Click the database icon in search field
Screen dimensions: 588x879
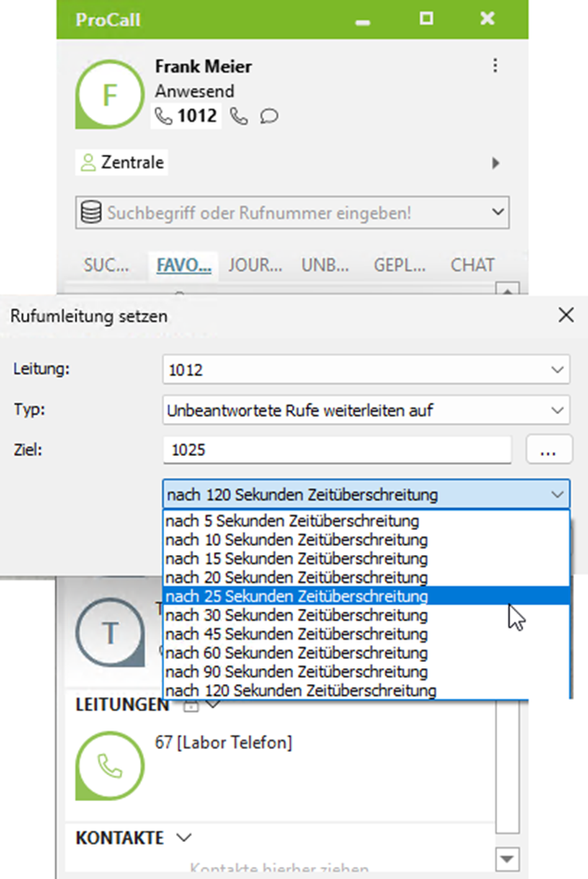click(92, 213)
